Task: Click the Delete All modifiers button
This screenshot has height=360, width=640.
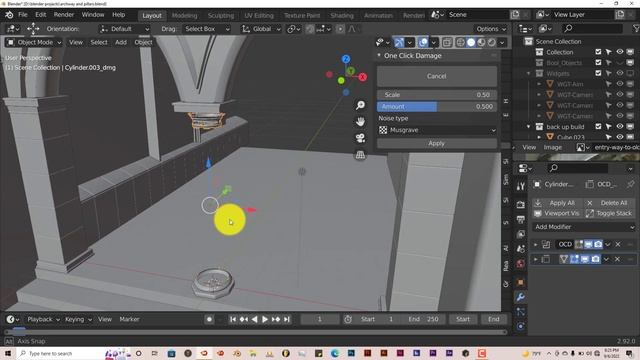Action: [610, 203]
